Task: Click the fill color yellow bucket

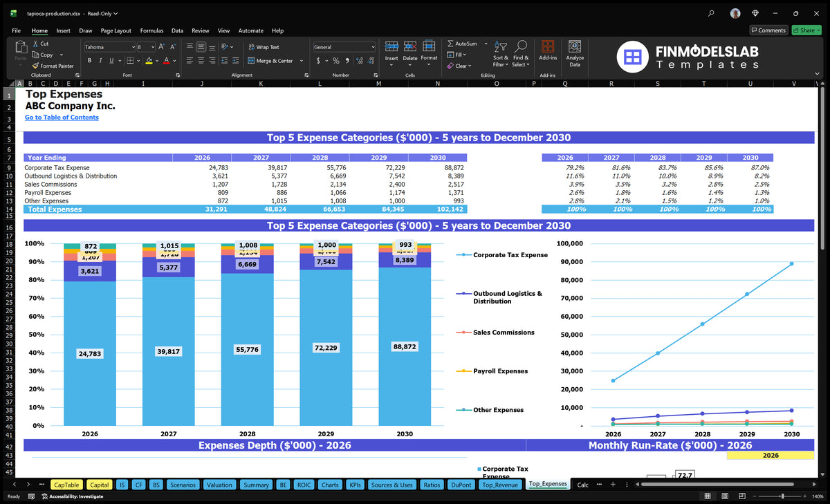Action: [149, 61]
